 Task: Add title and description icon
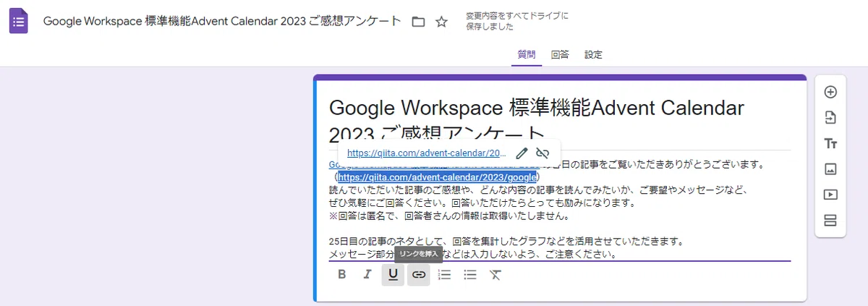pos(830,143)
